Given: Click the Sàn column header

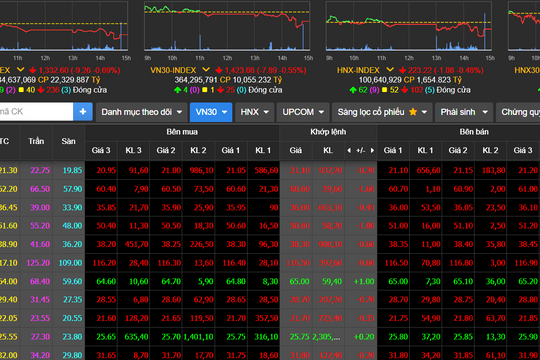Looking at the screenshot, I should 68,141.
